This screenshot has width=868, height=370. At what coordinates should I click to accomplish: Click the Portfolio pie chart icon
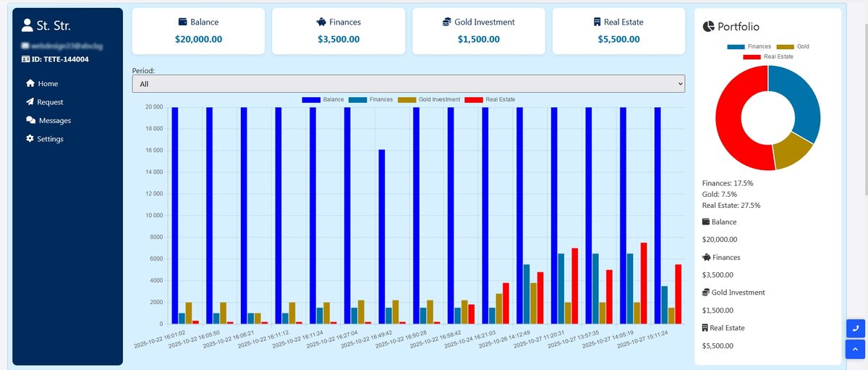(x=709, y=27)
